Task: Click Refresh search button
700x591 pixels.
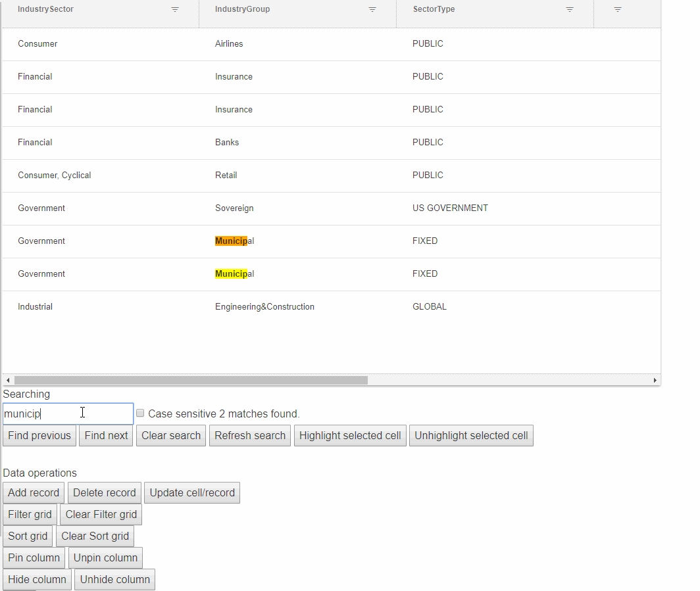Action: tap(250, 435)
